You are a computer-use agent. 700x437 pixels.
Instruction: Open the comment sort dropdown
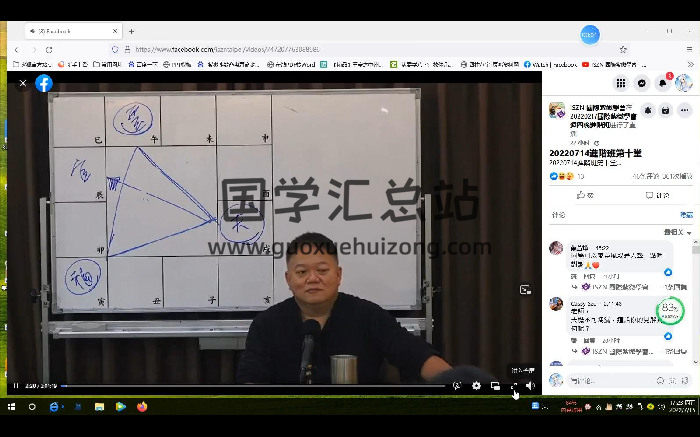(x=677, y=232)
